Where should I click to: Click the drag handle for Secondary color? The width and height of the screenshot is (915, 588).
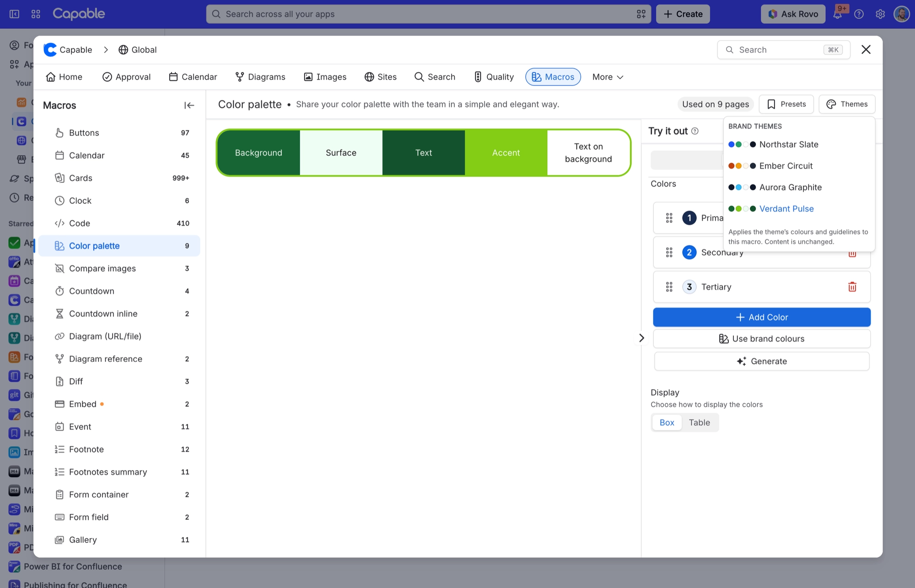[x=669, y=252]
